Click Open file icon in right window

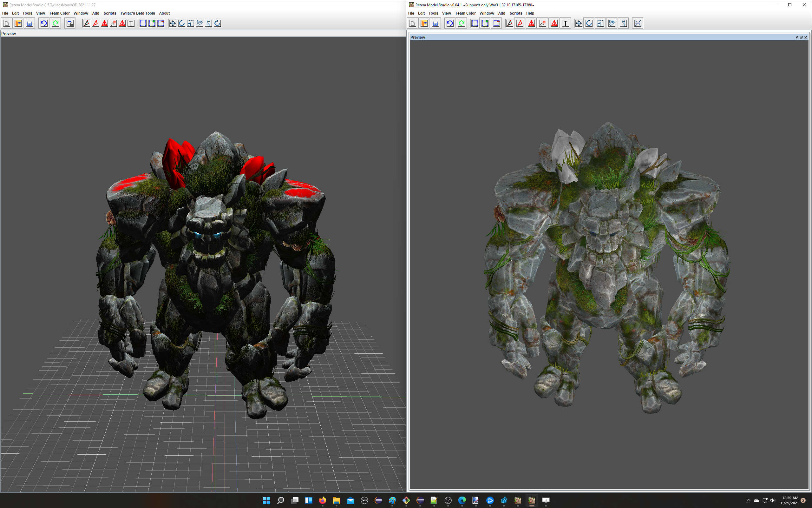[424, 23]
